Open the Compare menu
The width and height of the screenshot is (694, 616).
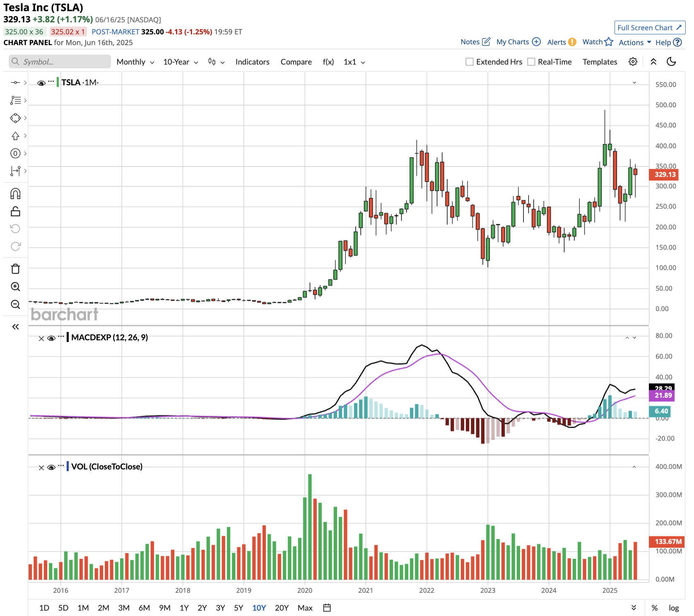point(296,62)
